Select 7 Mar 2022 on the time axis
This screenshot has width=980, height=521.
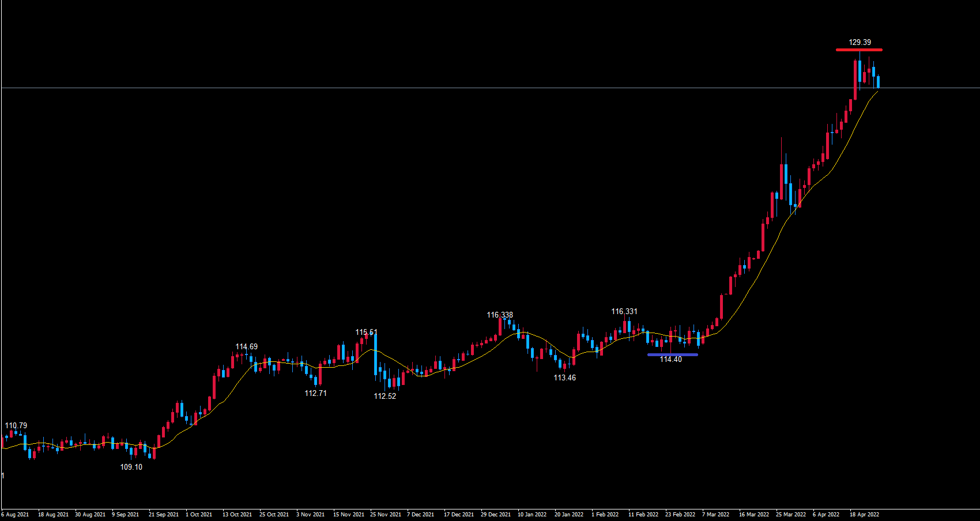point(715,514)
